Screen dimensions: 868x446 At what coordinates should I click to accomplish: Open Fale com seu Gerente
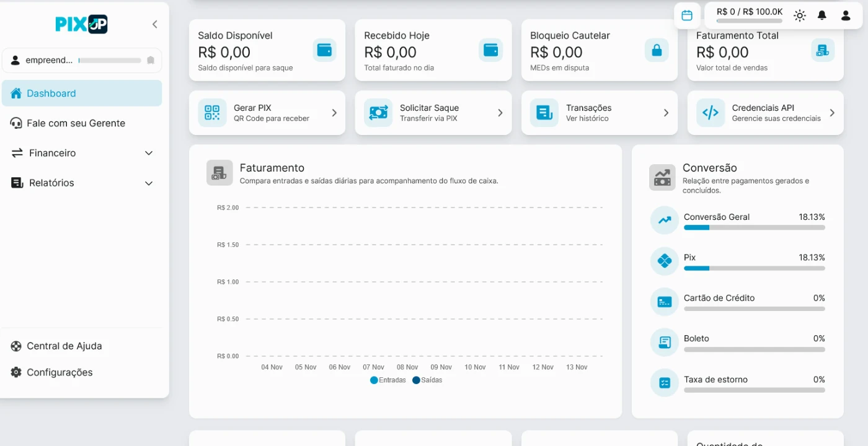76,123
